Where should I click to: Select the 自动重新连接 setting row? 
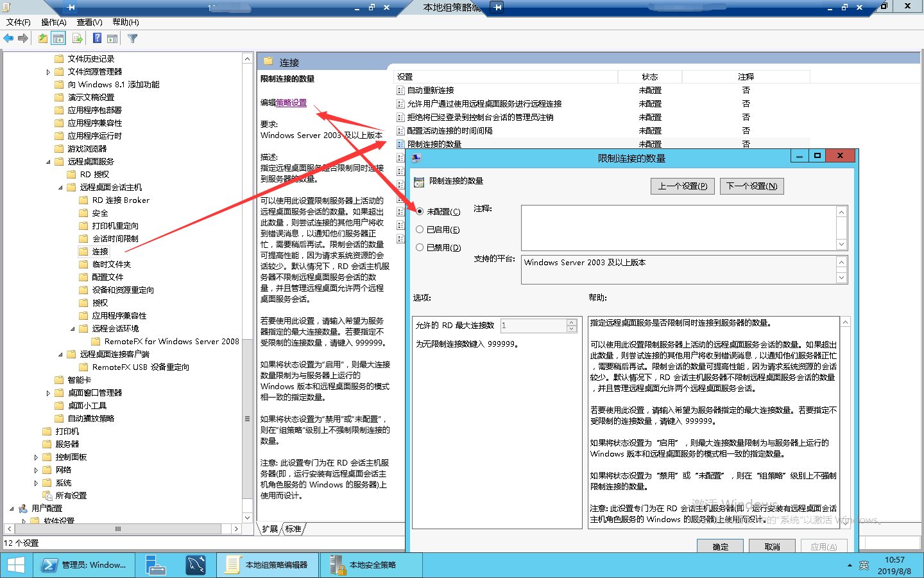point(603,91)
